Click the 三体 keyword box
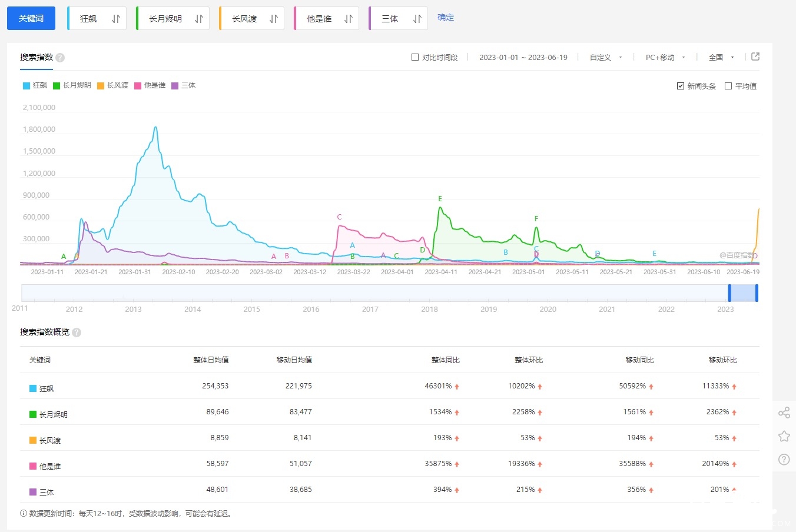The height and width of the screenshot is (532, 796). point(398,18)
